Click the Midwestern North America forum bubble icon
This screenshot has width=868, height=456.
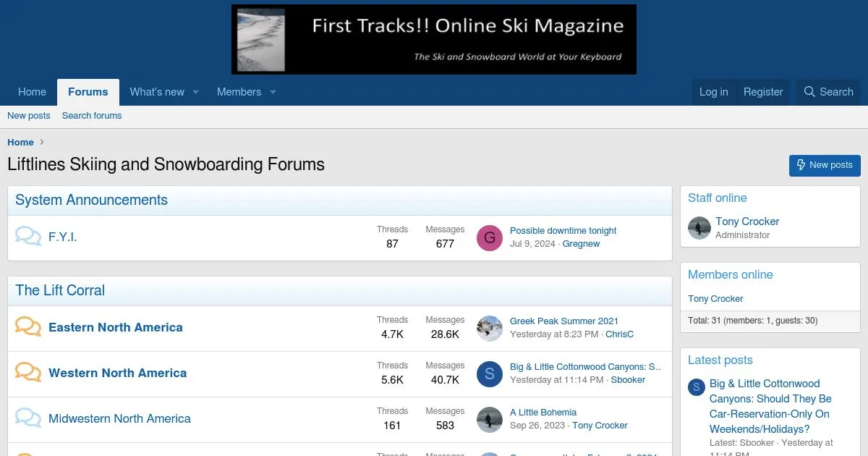click(x=28, y=418)
